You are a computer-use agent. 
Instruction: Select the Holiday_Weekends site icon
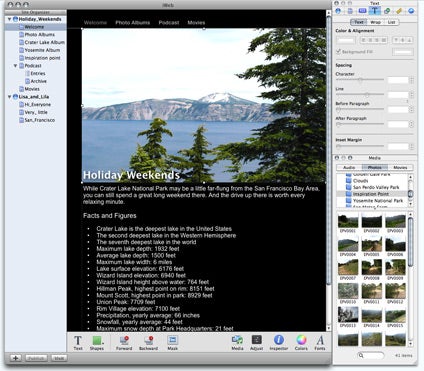tap(15, 19)
